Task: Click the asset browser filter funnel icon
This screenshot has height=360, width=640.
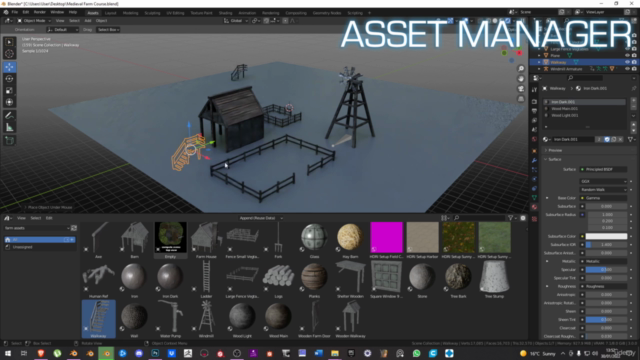Action: coord(510,218)
